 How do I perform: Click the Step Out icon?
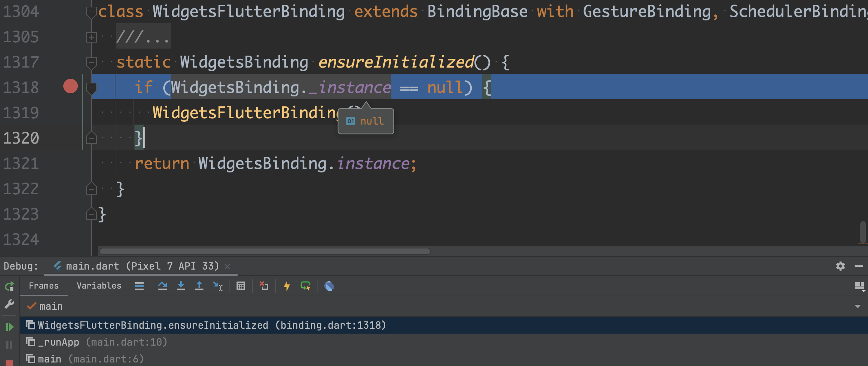coord(199,286)
